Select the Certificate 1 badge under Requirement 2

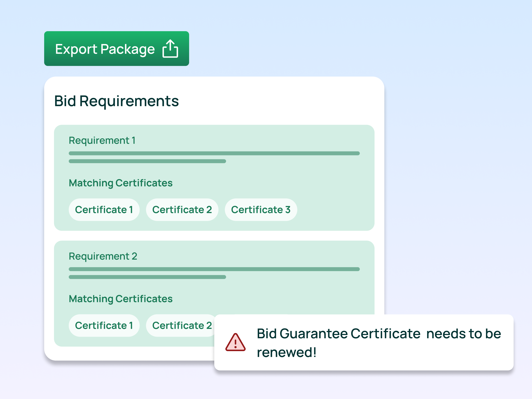(104, 325)
